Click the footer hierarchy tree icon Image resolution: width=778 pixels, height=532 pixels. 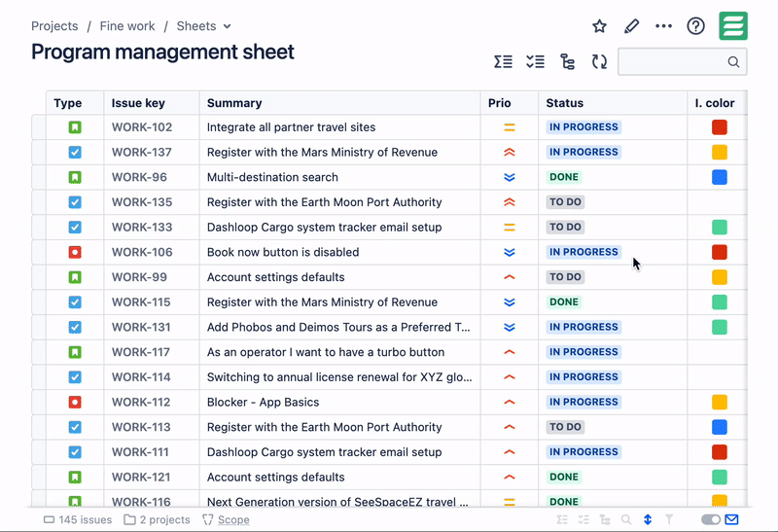pyautogui.click(x=605, y=519)
